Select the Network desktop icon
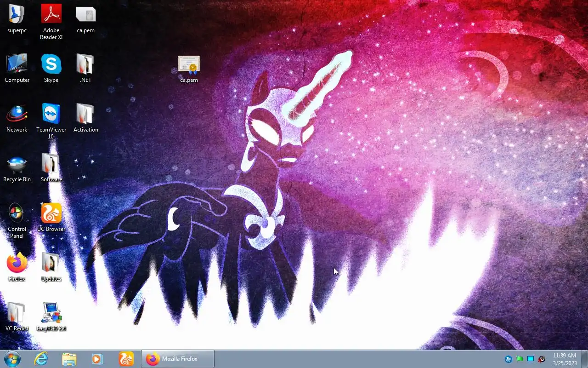 [x=17, y=118]
